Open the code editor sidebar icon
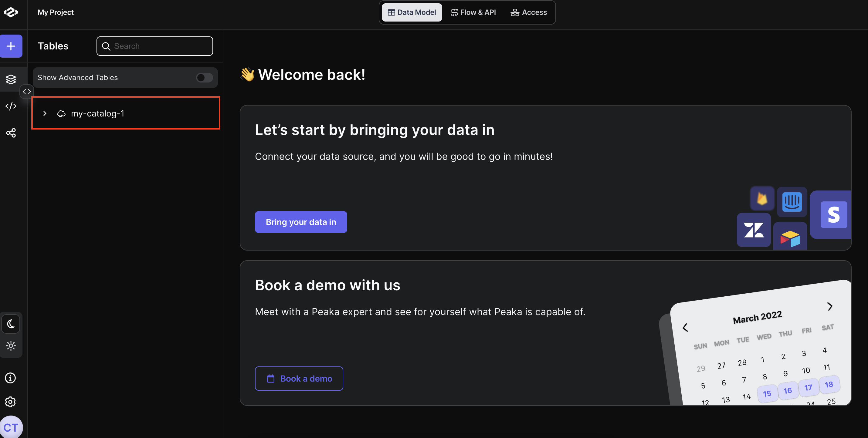Viewport: 868px width, 438px height. (x=11, y=106)
